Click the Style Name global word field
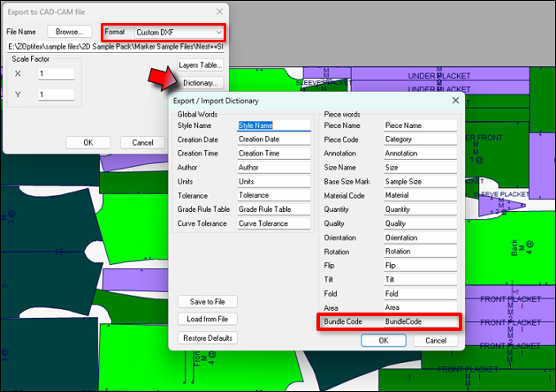 [274, 125]
